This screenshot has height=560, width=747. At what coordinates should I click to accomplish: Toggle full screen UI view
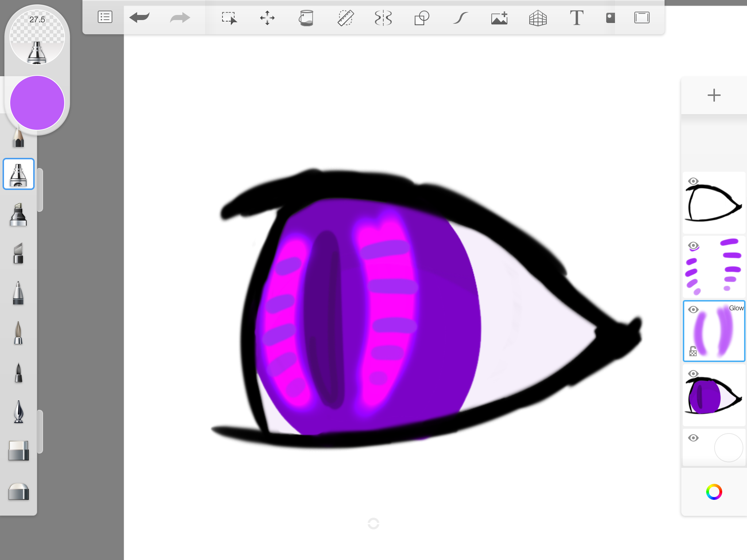click(x=642, y=17)
